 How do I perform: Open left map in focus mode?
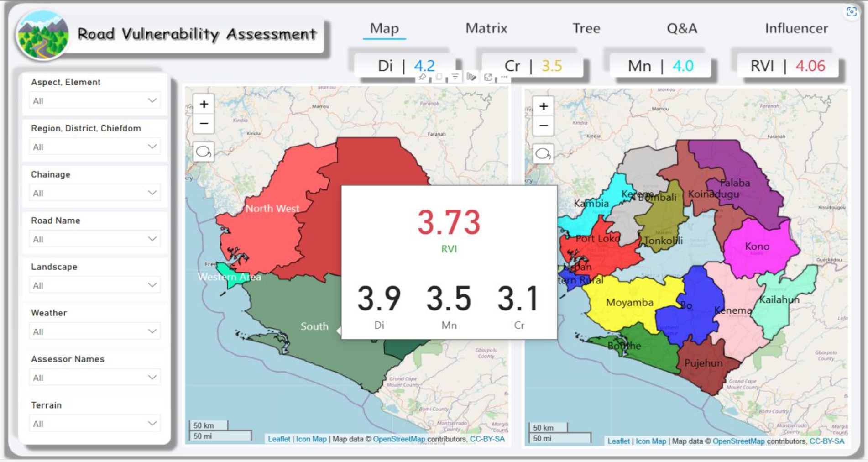[x=488, y=77]
